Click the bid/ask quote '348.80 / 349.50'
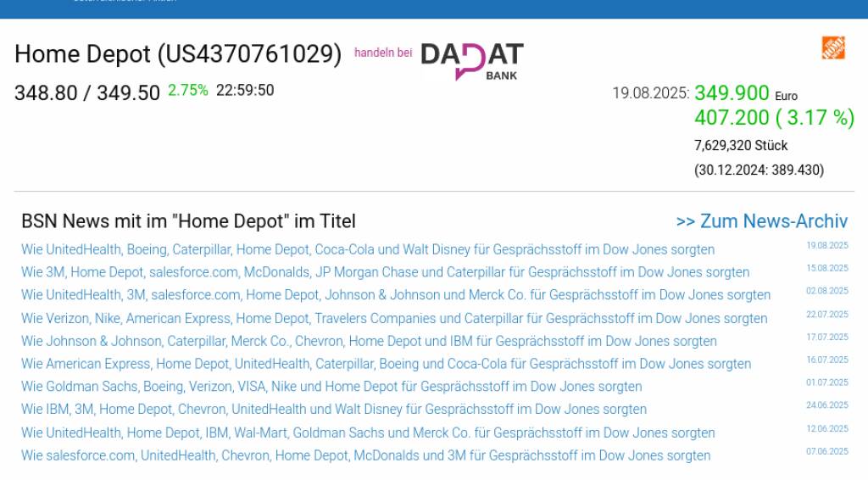The width and height of the screenshot is (868, 480). [87, 93]
